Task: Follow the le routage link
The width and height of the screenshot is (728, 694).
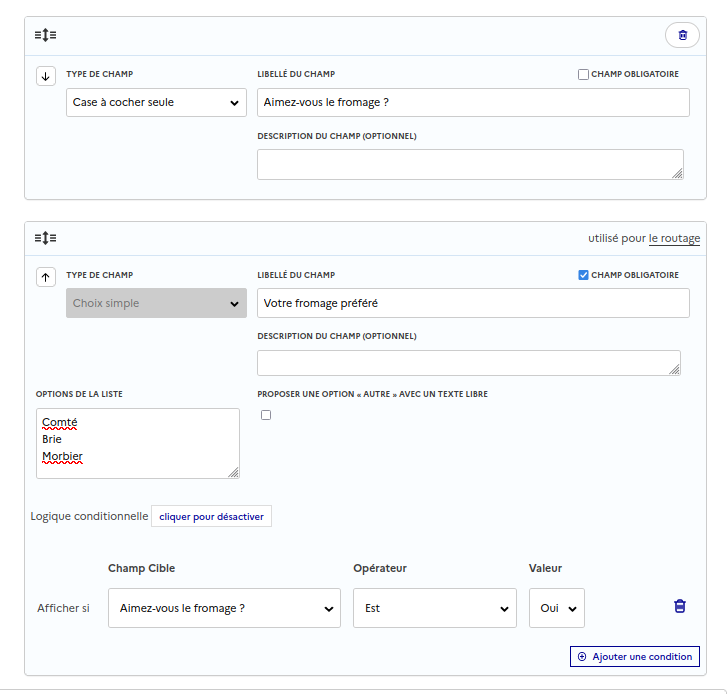Action: [674, 238]
